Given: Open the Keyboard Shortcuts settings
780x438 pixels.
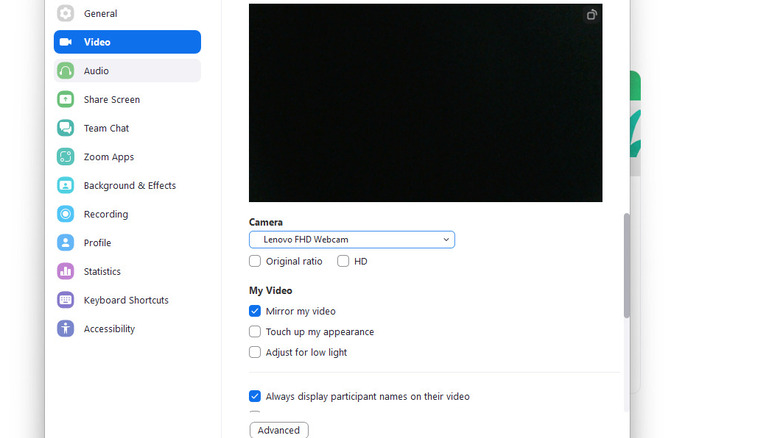Looking at the screenshot, I should point(127,300).
